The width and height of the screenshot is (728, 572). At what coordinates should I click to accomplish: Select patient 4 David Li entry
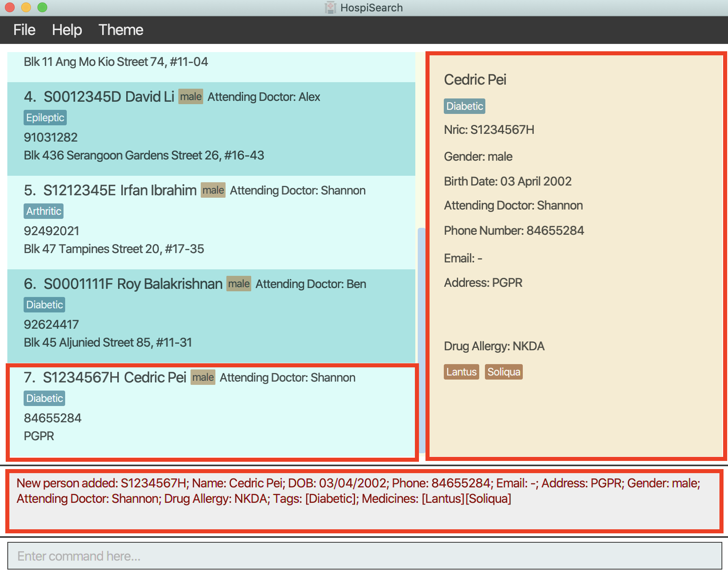[211, 129]
